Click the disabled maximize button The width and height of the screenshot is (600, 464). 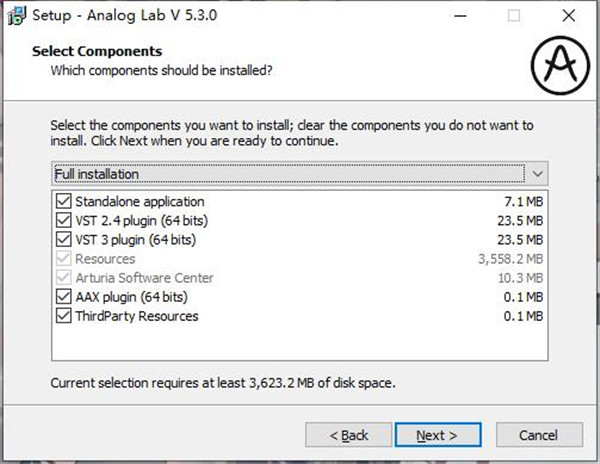[x=514, y=16]
